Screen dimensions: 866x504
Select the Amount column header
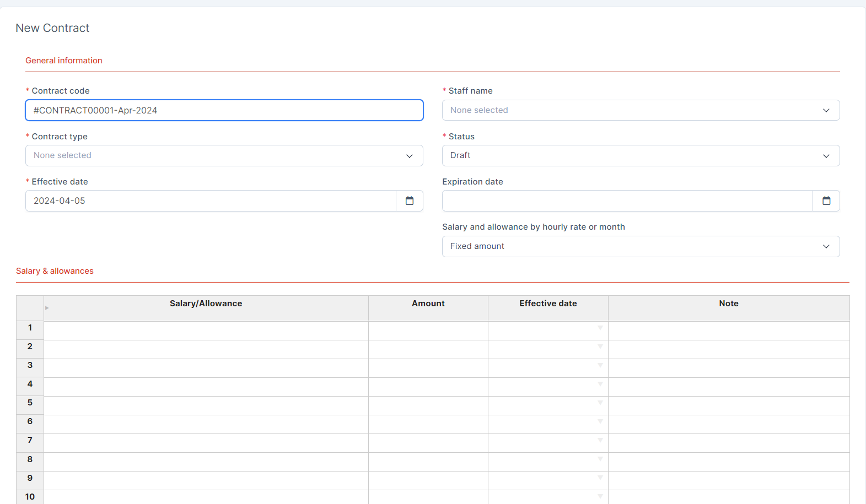pyautogui.click(x=428, y=304)
